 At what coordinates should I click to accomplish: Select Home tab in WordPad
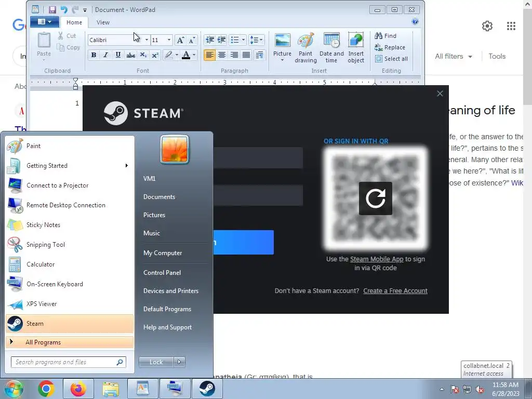[74, 22]
